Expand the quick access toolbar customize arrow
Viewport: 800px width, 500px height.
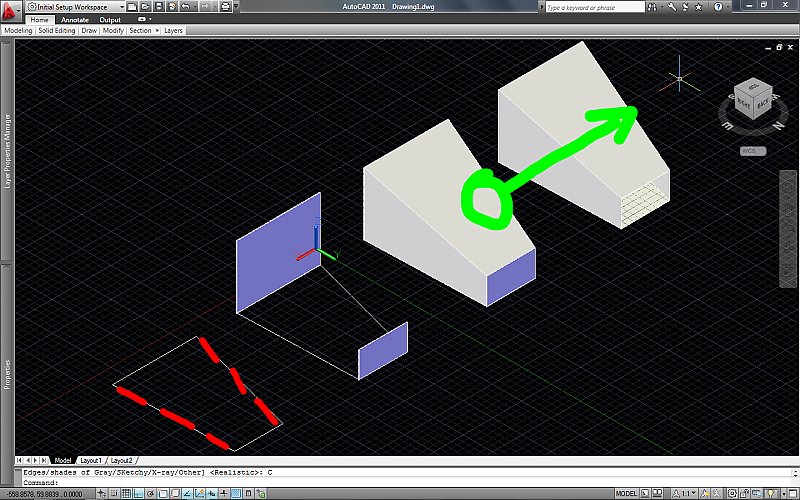pos(236,7)
